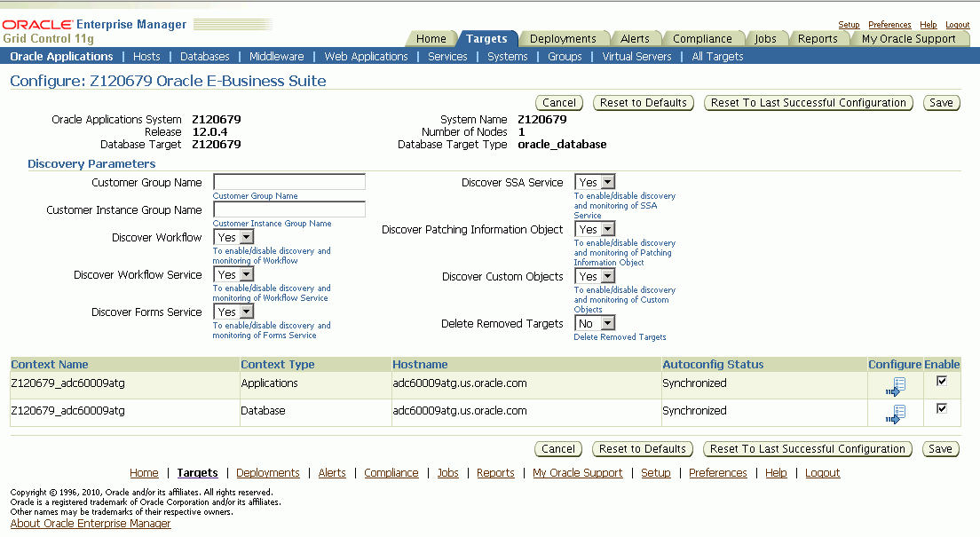Open Discover Custom Objects dropdown
980x537 pixels.
(x=595, y=276)
